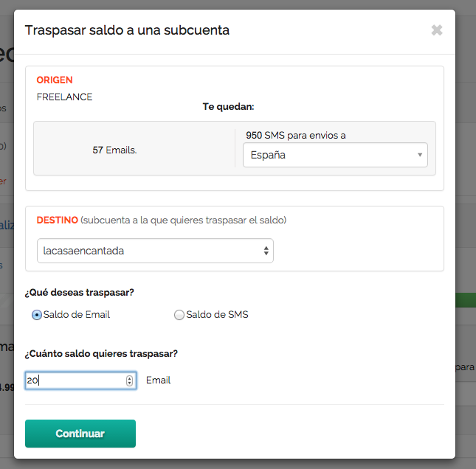Click the 57 Emails remaining text
The height and width of the screenshot is (469, 476).
(114, 150)
